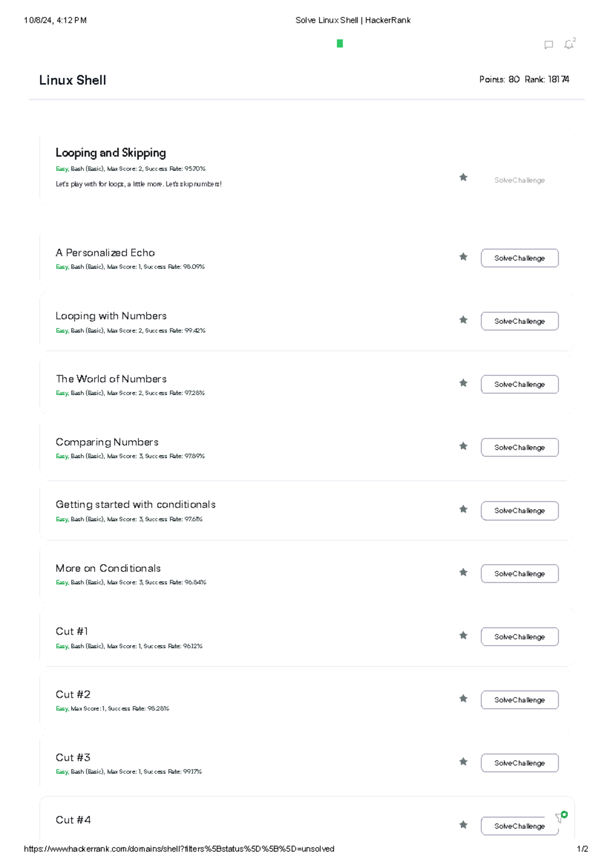Toggle the star for More on Conditionals

point(463,573)
